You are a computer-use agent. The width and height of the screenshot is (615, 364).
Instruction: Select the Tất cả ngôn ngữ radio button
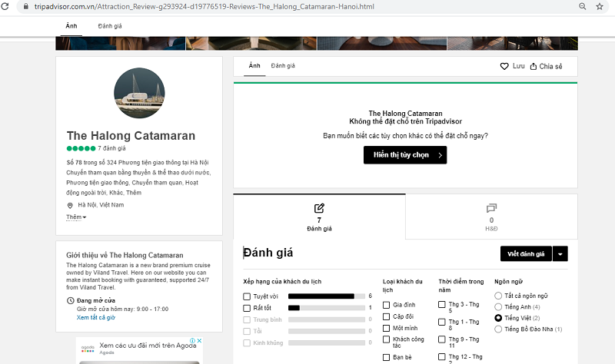[498, 296]
